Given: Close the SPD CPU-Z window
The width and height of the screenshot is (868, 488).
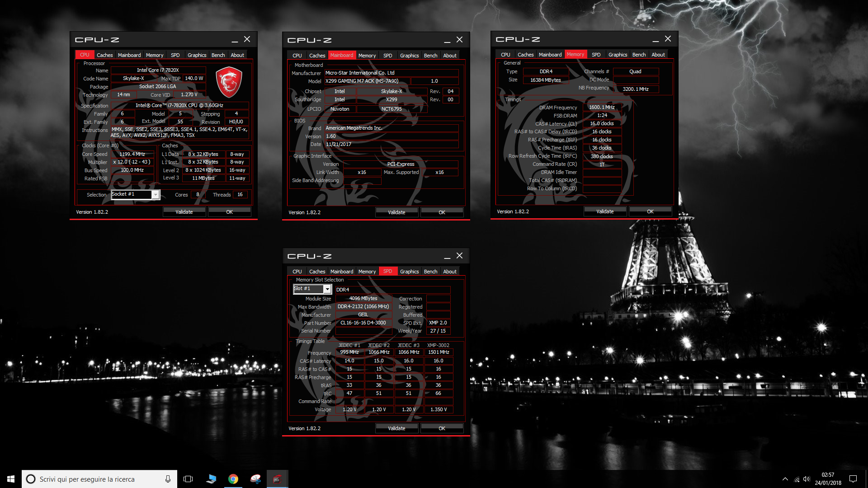Looking at the screenshot, I should [459, 256].
